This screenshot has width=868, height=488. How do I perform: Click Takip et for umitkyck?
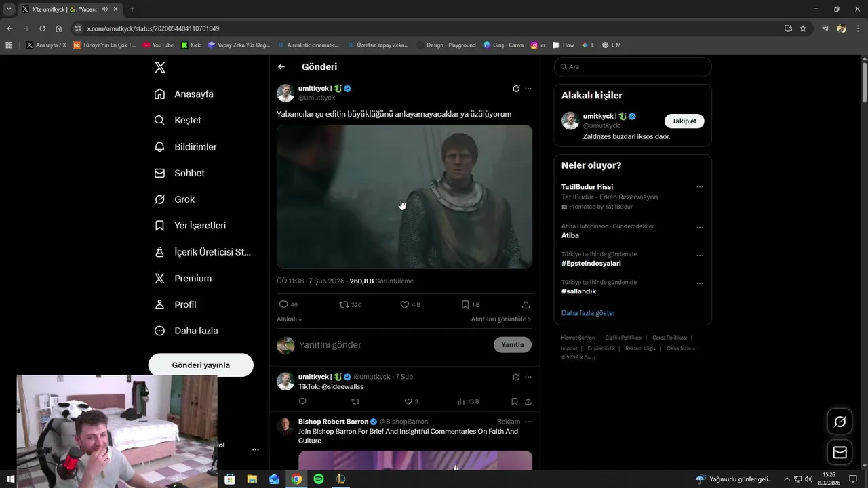684,121
